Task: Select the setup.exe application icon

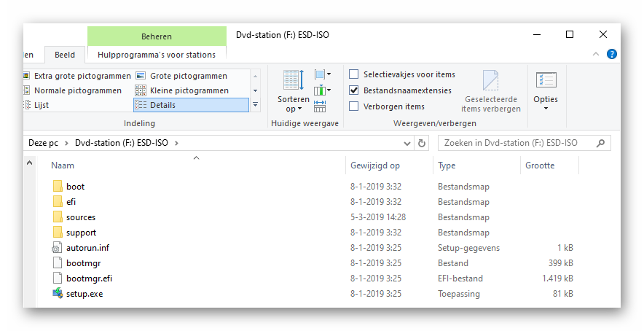Action: (x=58, y=294)
